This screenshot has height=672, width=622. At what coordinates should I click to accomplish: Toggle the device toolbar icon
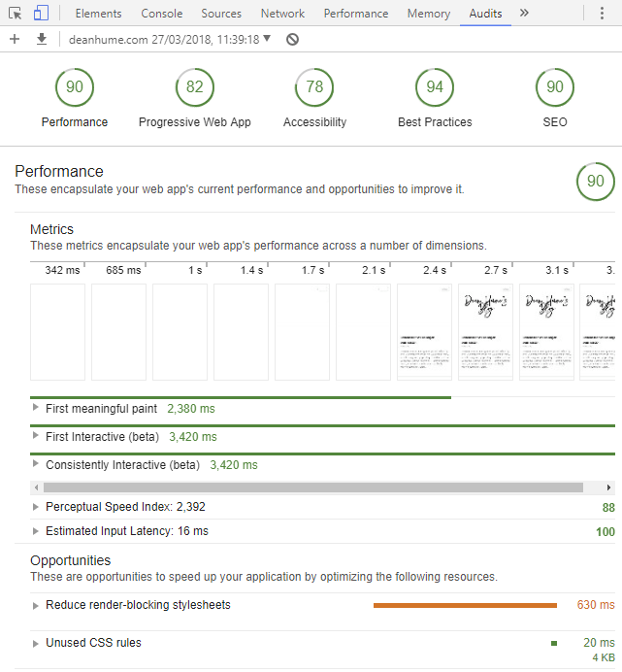point(41,14)
